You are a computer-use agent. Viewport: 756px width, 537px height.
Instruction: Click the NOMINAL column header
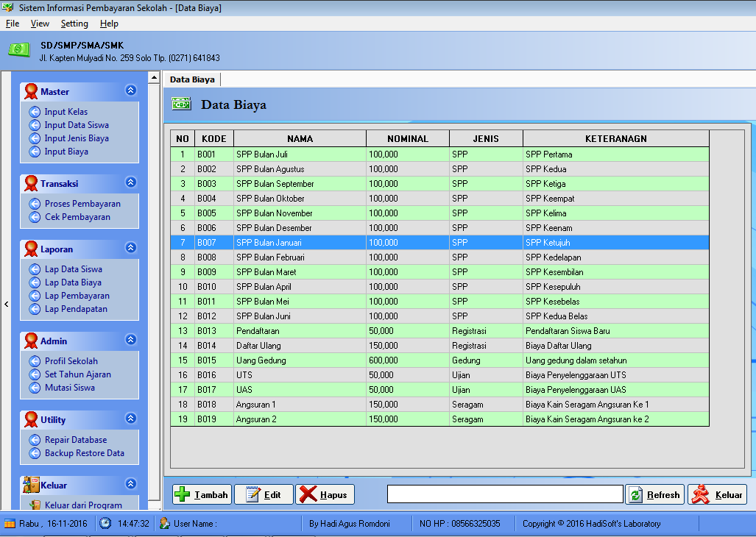click(408, 139)
